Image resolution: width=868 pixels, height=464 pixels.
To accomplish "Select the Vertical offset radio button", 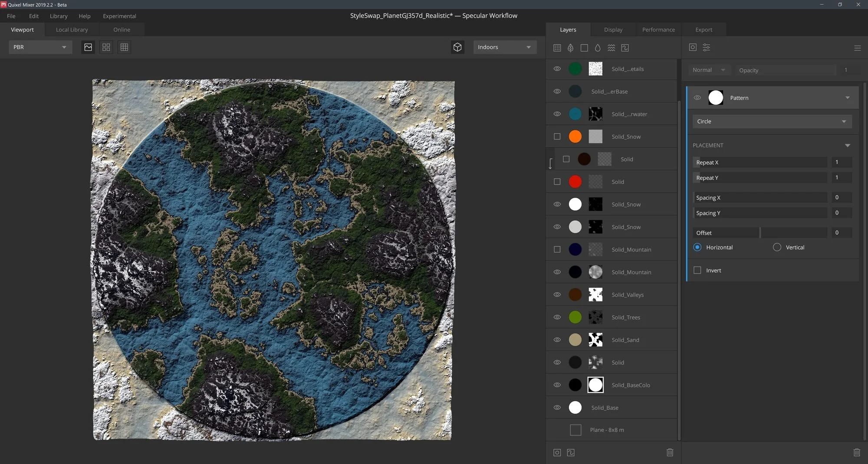I will 777,247.
